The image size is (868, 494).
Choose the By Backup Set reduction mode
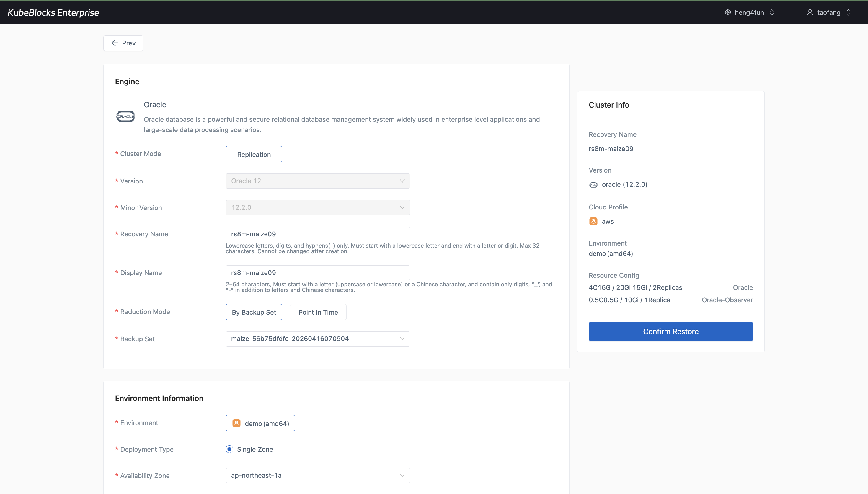(x=254, y=312)
